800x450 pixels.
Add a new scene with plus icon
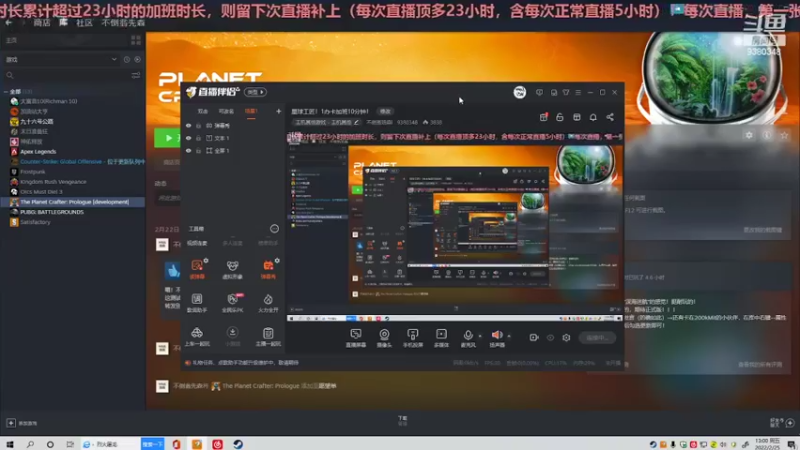[x=279, y=111]
